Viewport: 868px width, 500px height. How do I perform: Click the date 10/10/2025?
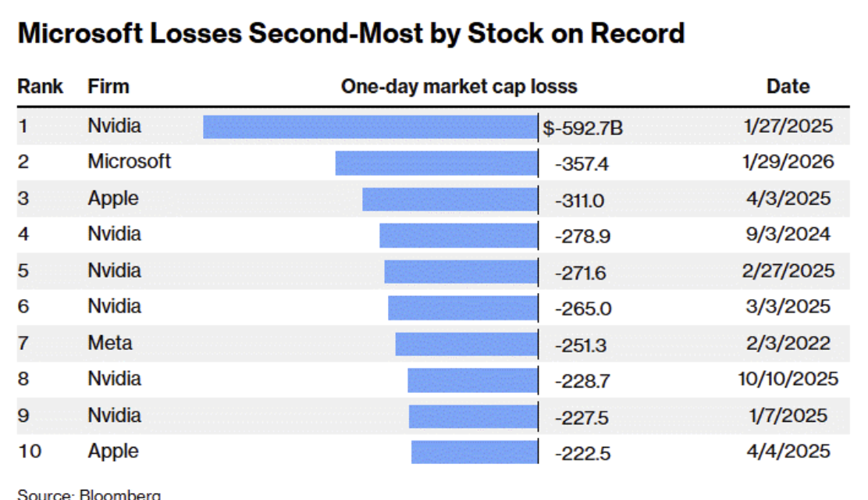click(788, 379)
